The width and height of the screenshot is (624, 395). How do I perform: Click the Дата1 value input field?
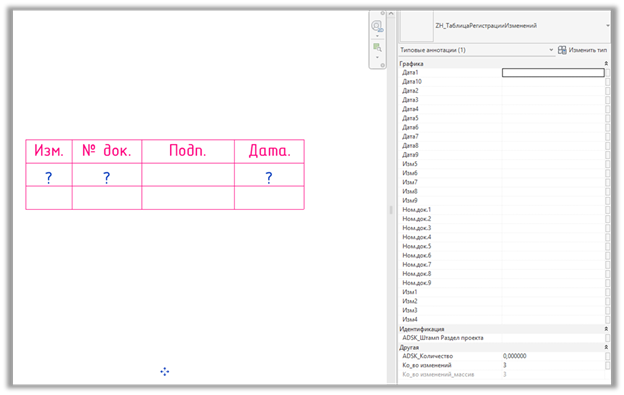553,72
